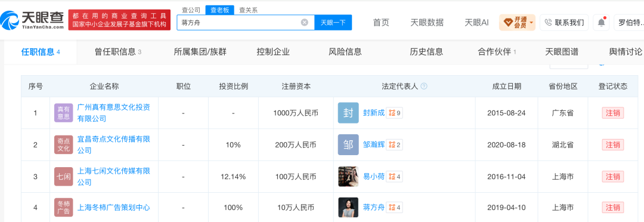The image size is (644, 222).
Task: Open 天眼AI in top navigation
Action: [x=476, y=23]
